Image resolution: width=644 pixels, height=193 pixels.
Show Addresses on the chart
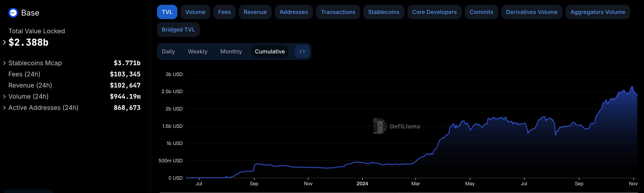(x=293, y=12)
